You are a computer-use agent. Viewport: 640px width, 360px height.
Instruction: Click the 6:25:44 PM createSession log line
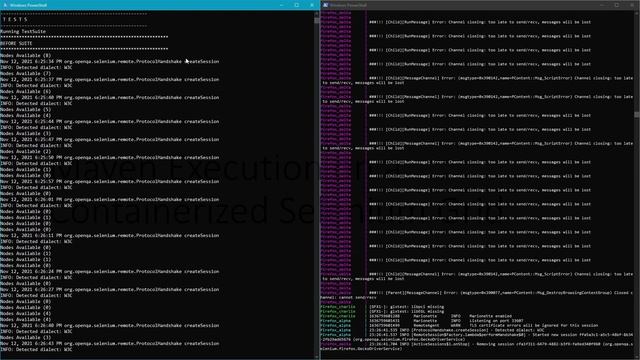pyautogui.click(x=109, y=122)
